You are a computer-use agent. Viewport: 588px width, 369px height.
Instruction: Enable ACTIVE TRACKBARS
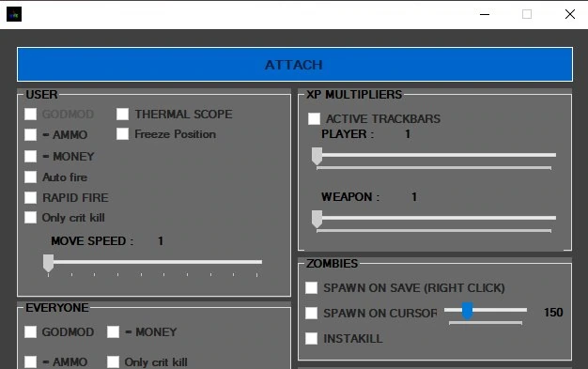click(314, 119)
